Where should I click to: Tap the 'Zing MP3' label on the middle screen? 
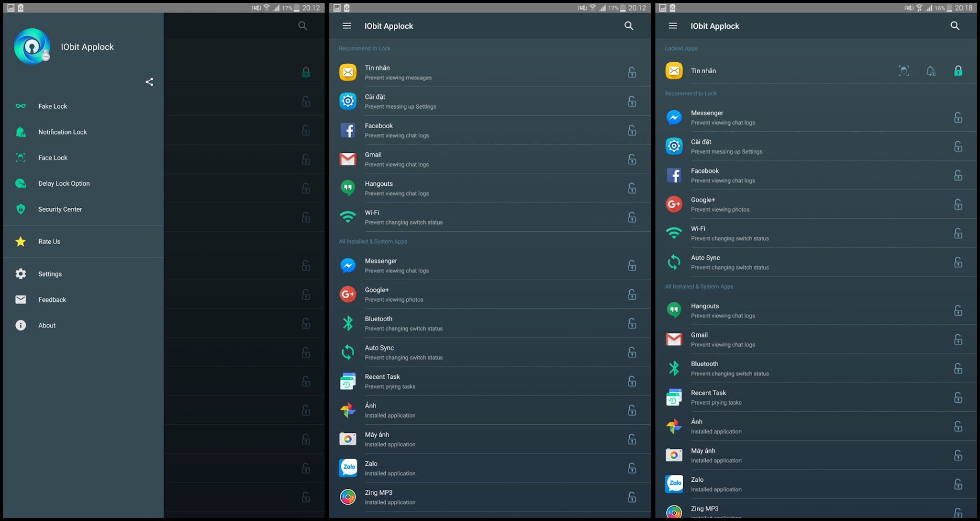[379, 493]
